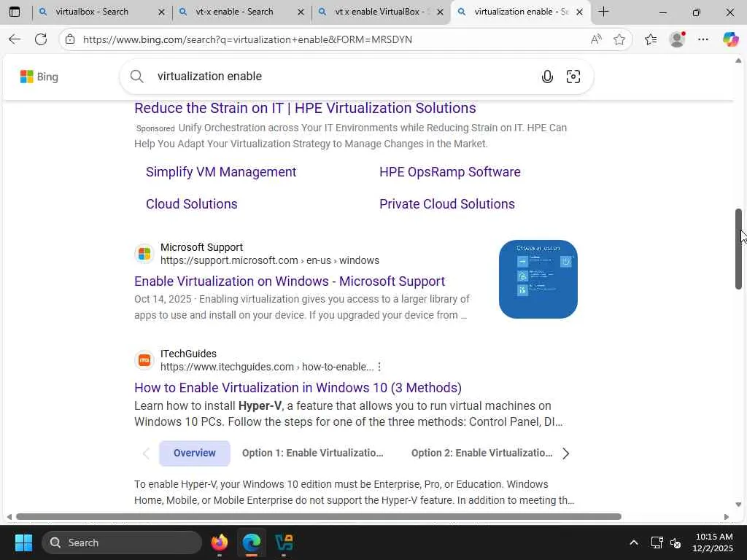The image size is (747, 560).
Task: Launch Firefox from the taskbar
Action: coord(220,542)
